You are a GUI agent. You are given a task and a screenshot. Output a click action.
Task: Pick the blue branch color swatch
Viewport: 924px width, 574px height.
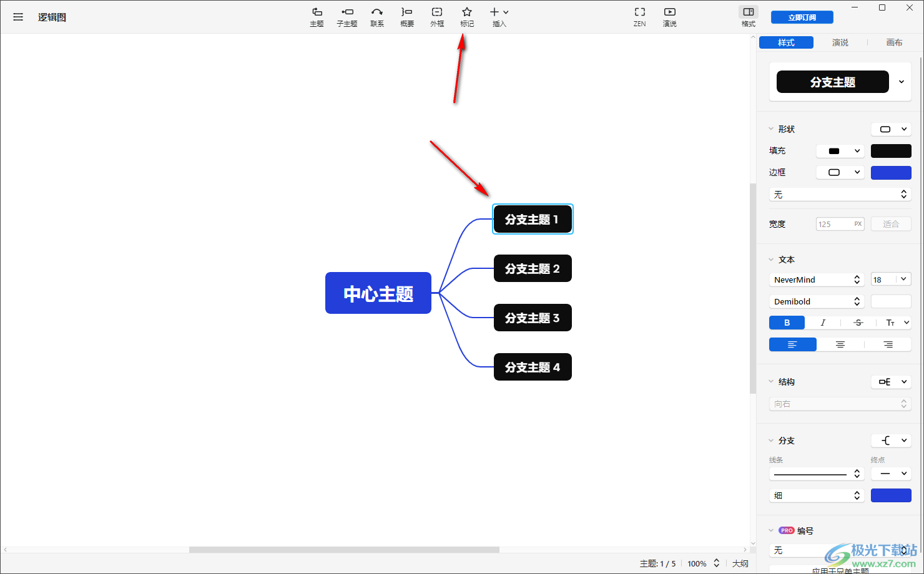point(891,495)
